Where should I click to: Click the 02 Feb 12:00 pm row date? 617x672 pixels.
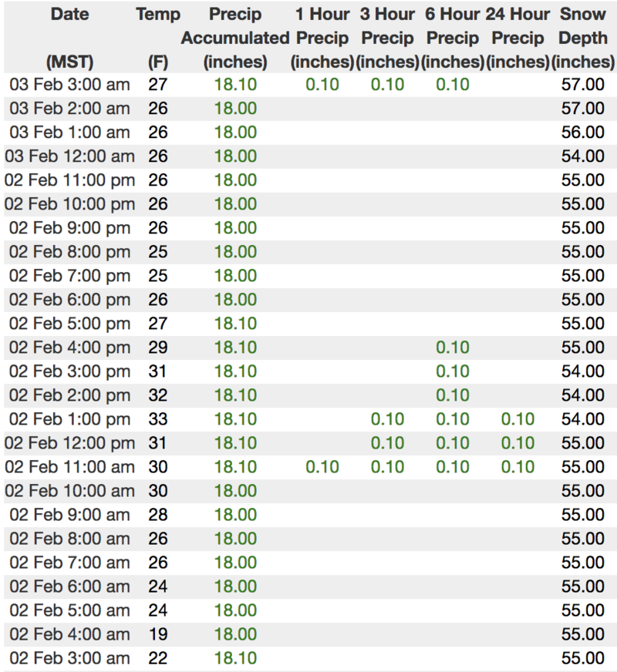coord(69,443)
